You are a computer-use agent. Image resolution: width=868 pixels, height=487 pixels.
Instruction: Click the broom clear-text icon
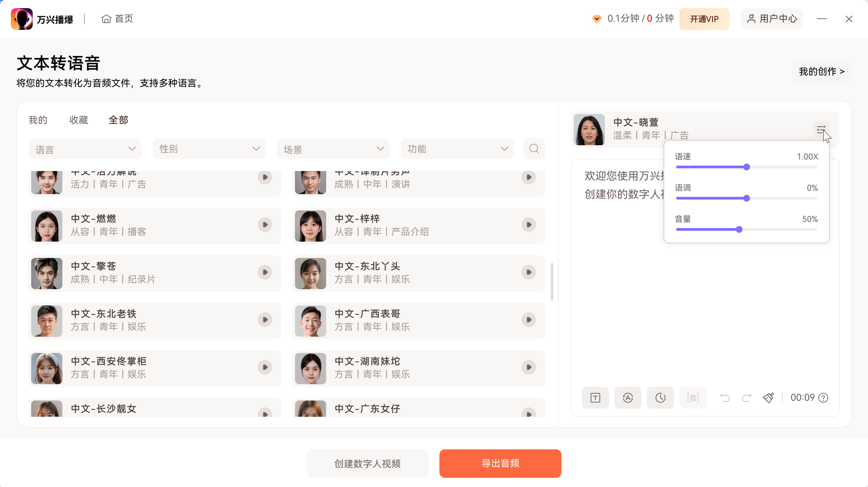(768, 397)
